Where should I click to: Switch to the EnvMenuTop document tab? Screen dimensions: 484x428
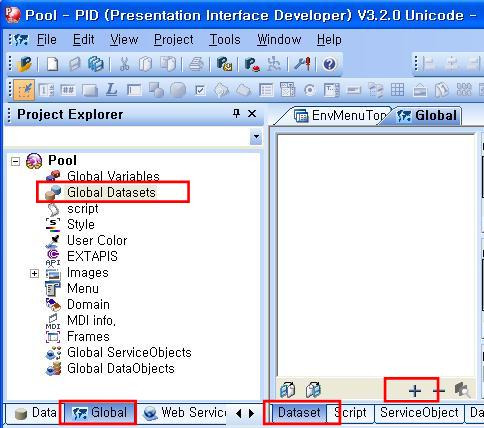[339, 116]
